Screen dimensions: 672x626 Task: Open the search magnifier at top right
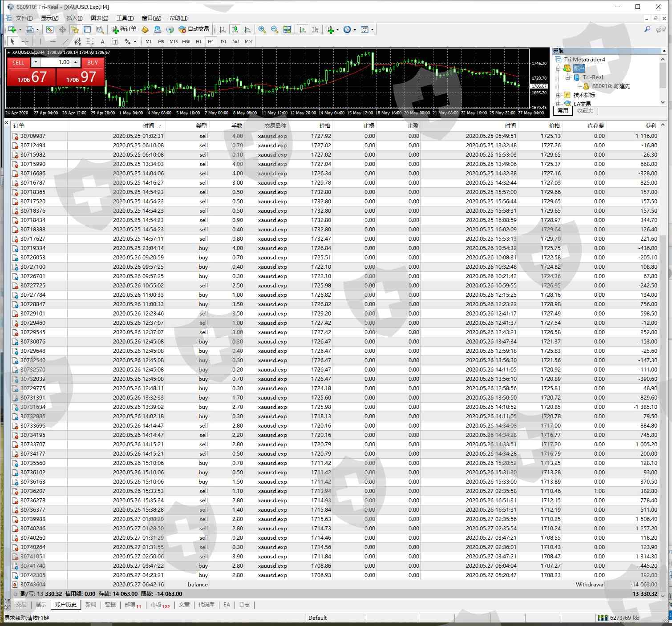647,29
